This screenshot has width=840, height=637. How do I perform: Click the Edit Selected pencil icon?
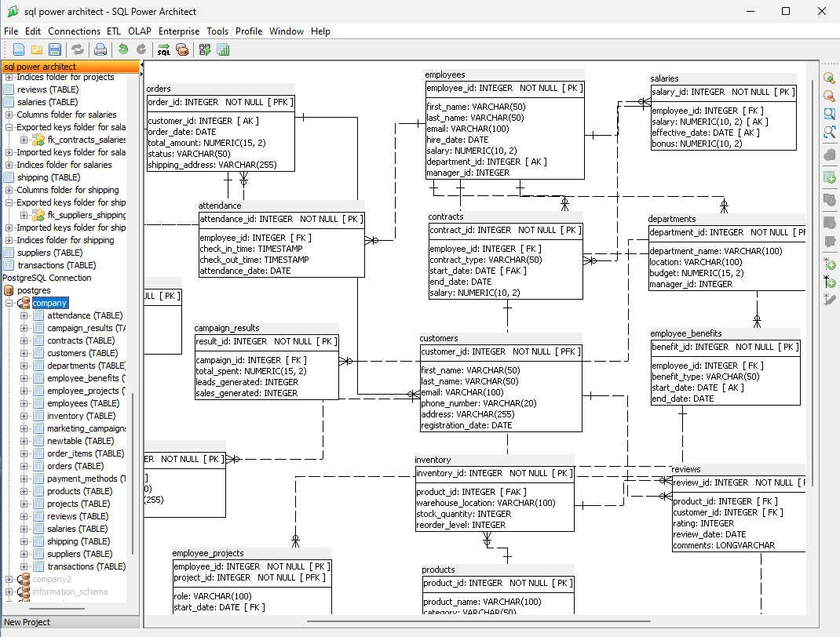829,242
